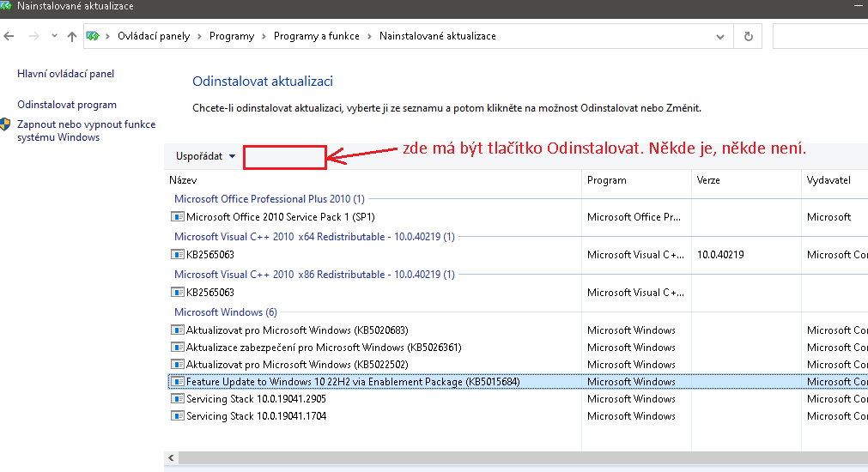Select Feature Update to Windows 10 22H2 row
Viewport: 868px width, 472px height.
click(518, 381)
